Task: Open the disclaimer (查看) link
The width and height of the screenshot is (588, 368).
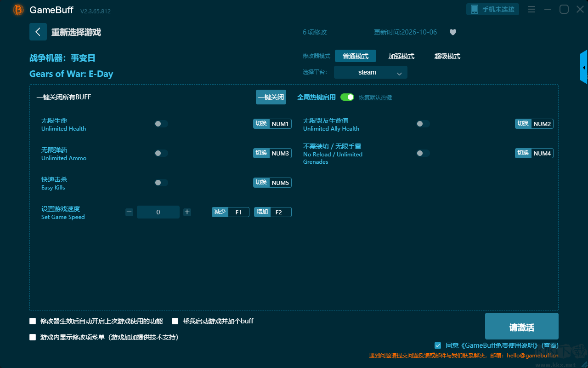Action: pyautogui.click(x=550, y=345)
